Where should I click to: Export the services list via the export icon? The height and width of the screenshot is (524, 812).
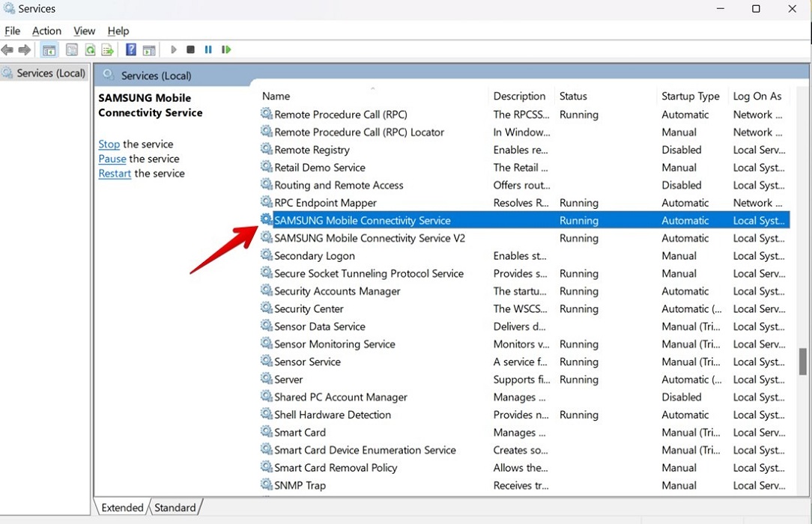point(107,49)
